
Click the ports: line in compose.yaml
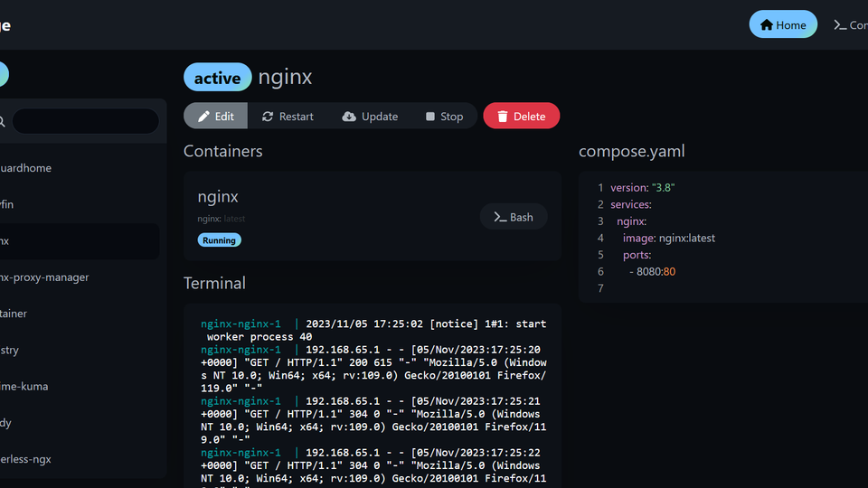click(637, 255)
